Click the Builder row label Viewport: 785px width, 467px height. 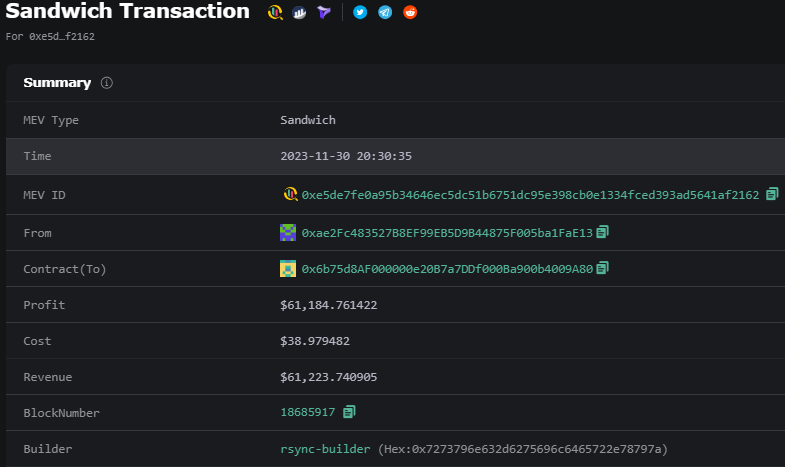48,449
